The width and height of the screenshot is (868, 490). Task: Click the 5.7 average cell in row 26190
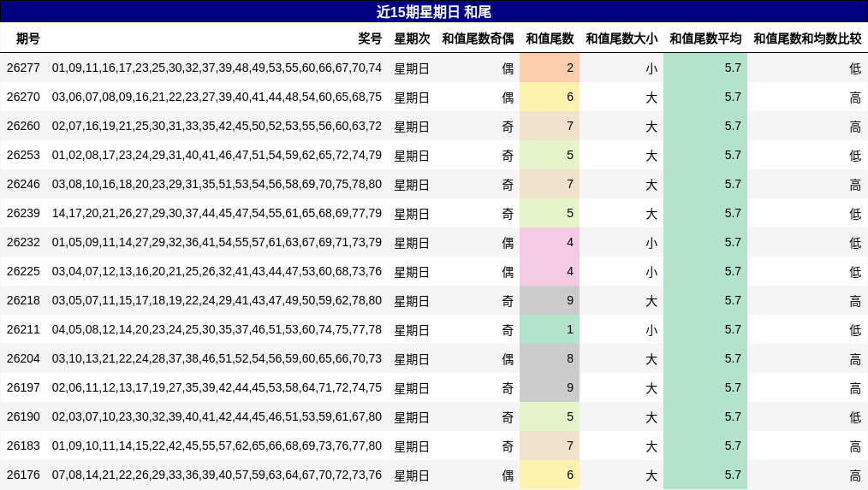(705, 417)
